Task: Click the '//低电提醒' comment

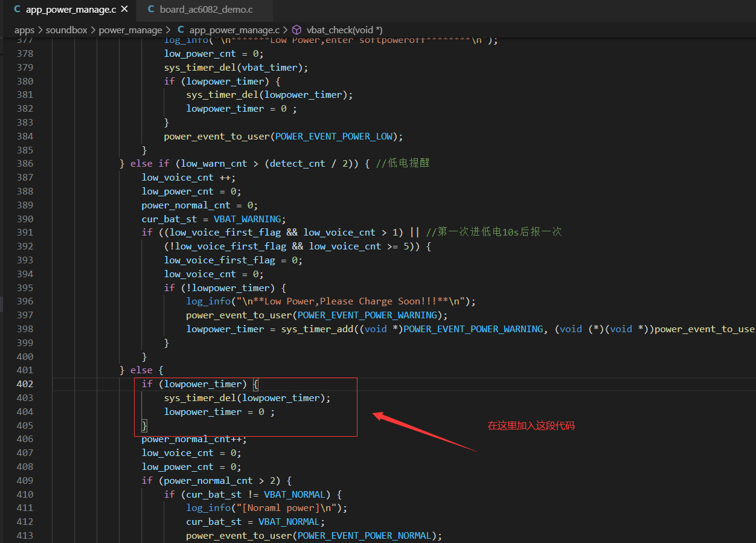Action: coord(402,164)
